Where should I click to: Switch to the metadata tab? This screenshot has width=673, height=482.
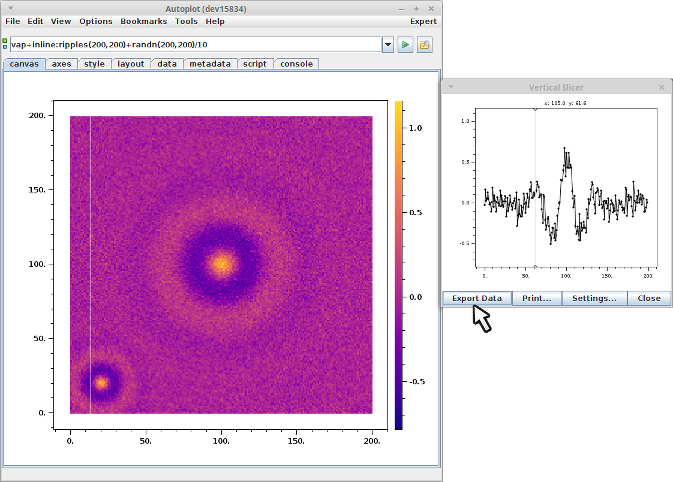(x=210, y=64)
